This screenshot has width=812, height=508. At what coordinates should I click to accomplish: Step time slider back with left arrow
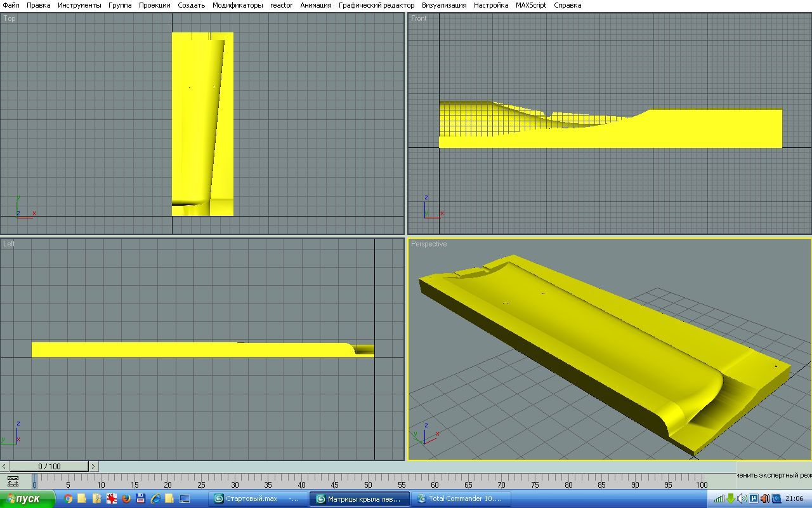click(4, 466)
